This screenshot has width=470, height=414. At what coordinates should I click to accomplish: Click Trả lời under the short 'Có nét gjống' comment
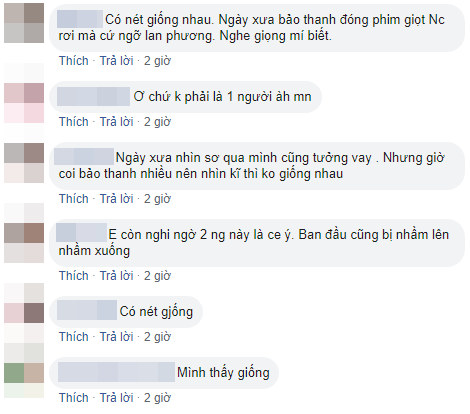116,337
